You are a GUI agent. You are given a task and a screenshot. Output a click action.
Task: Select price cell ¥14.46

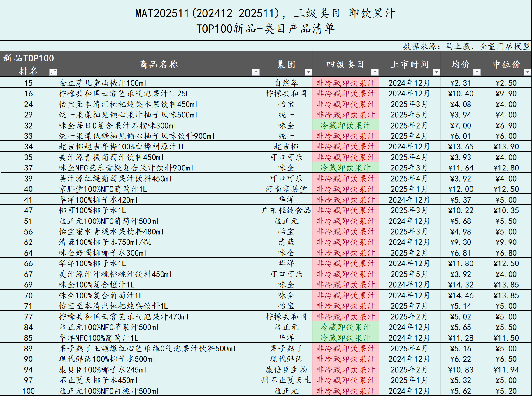click(460, 295)
